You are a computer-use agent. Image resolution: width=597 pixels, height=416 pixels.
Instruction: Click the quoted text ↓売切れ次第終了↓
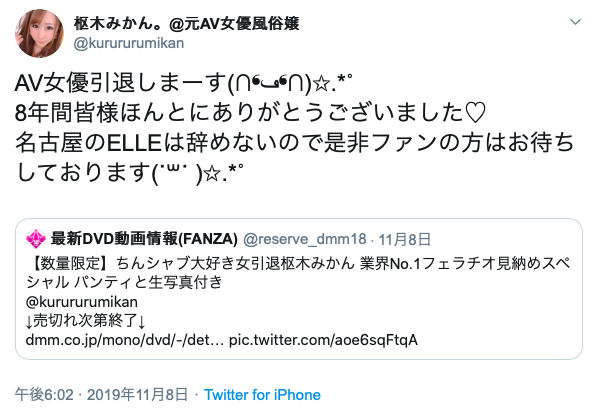coord(85,321)
